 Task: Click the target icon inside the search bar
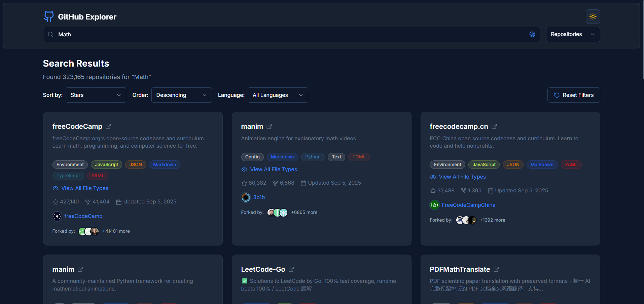point(532,34)
